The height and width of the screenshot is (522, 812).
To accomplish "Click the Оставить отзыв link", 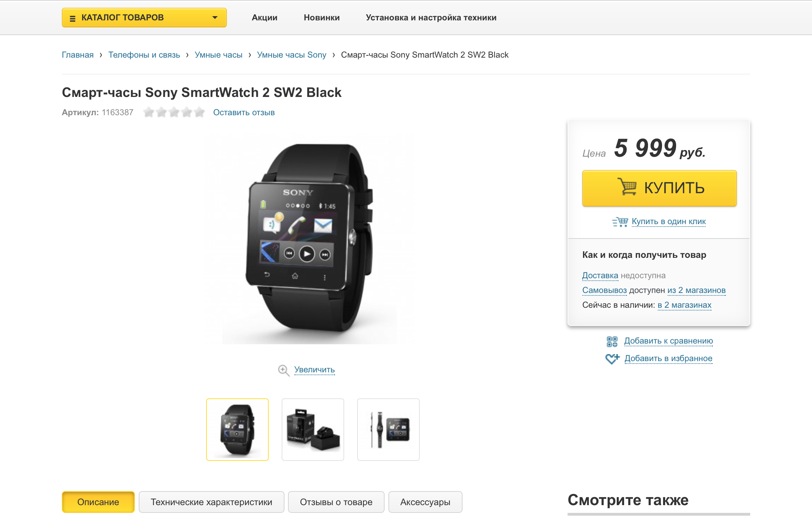I will tap(244, 112).
